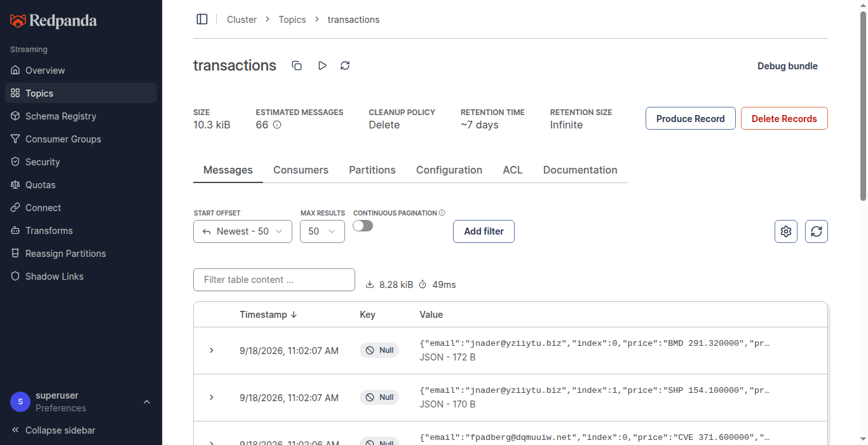Open continuous pagination info icon
Screen dimensions: 868x445
(x=442, y=213)
